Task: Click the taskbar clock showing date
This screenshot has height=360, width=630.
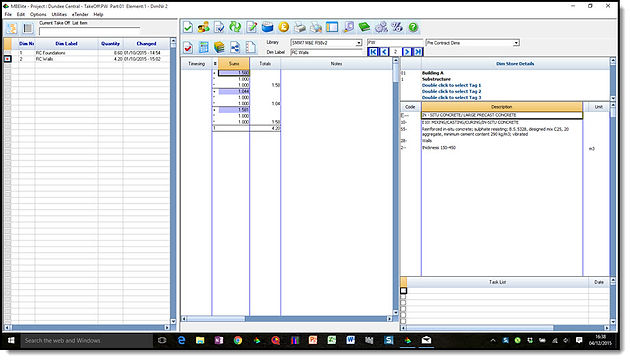Action: (600, 340)
